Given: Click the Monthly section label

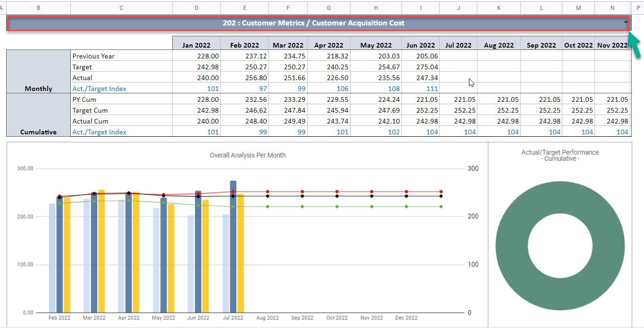Looking at the screenshot, I should (38, 89).
